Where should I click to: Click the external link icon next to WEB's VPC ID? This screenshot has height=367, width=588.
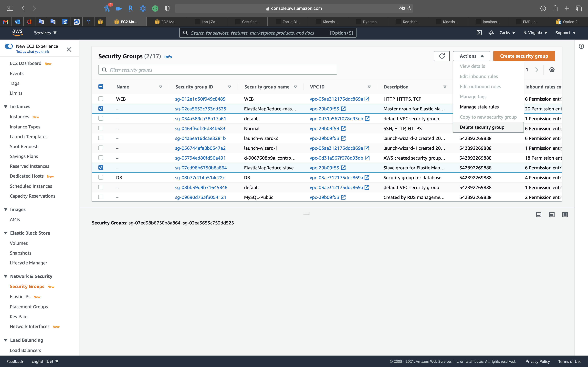(x=367, y=99)
